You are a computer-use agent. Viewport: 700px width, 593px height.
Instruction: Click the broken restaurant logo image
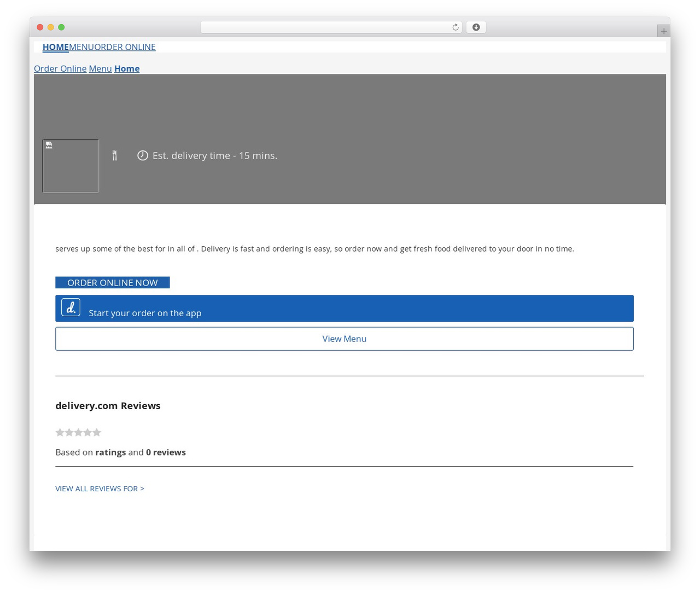point(71,166)
